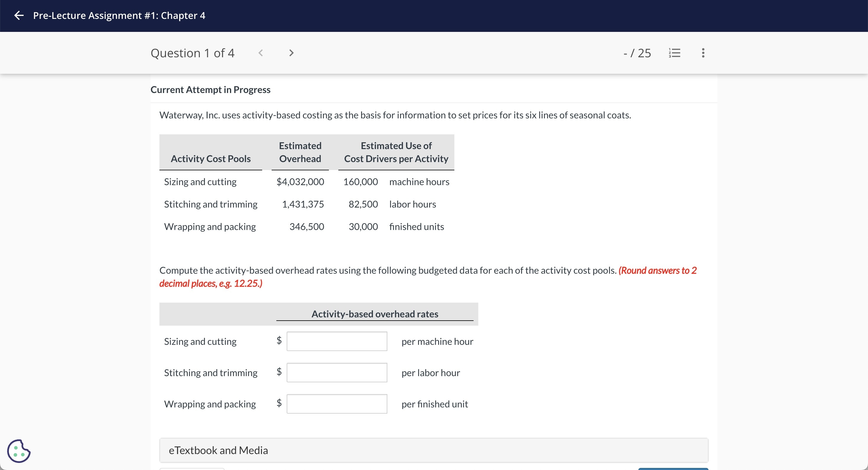This screenshot has width=868, height=470.
Task: Click the Stitching and trimming rate field
Action: click(x=337, y=373)
